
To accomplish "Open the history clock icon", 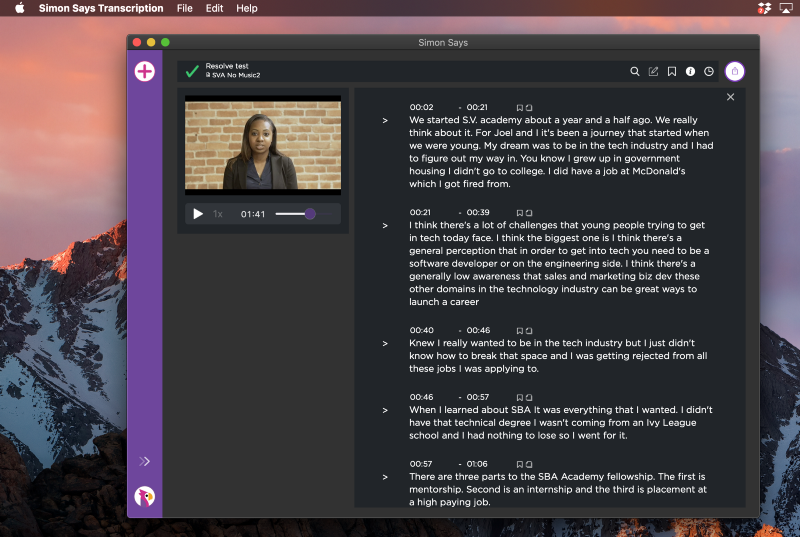I will coord(709,71).
